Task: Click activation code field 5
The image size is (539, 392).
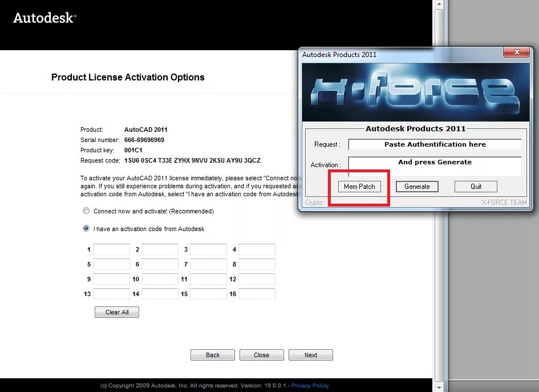Action: [111, 264]
